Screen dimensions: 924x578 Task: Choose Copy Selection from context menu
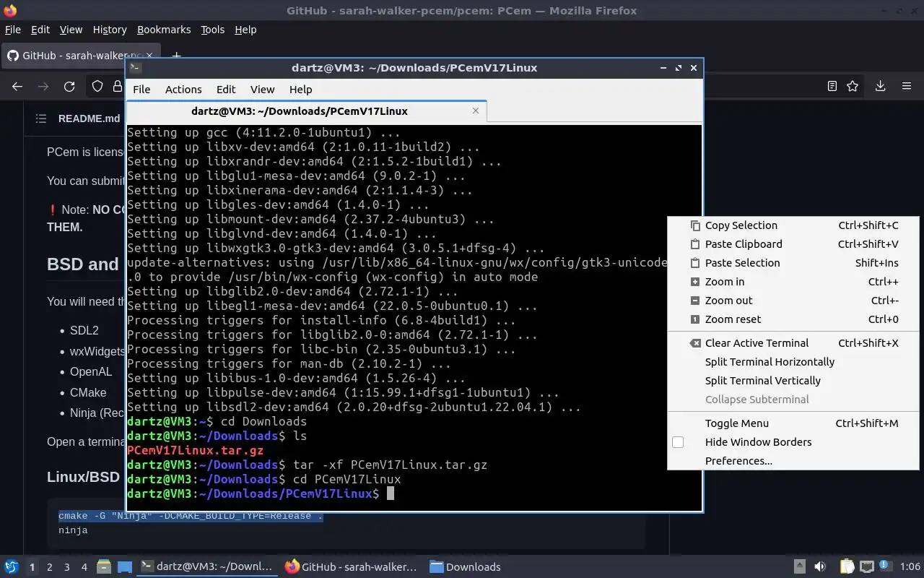pos(793,225)
